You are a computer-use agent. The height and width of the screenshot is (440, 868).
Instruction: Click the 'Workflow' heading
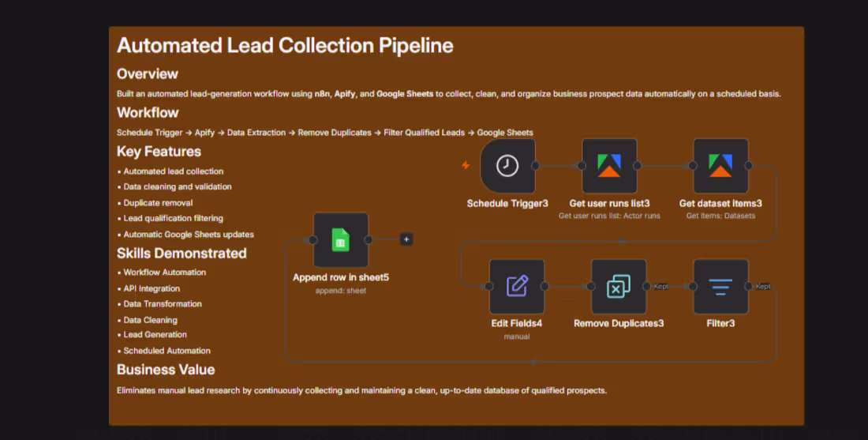tap(148, 112)
